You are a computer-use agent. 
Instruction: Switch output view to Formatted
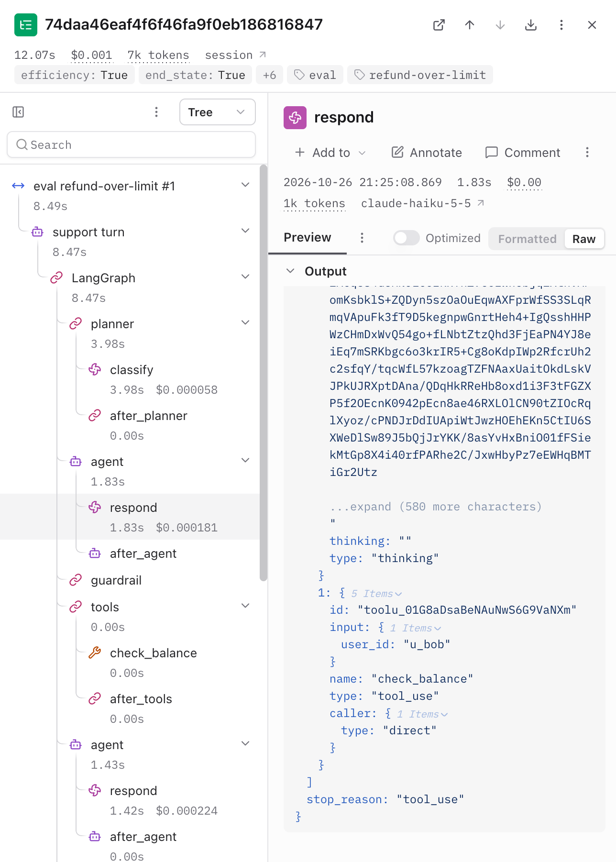pyautogui.click(x=527, y=239)
